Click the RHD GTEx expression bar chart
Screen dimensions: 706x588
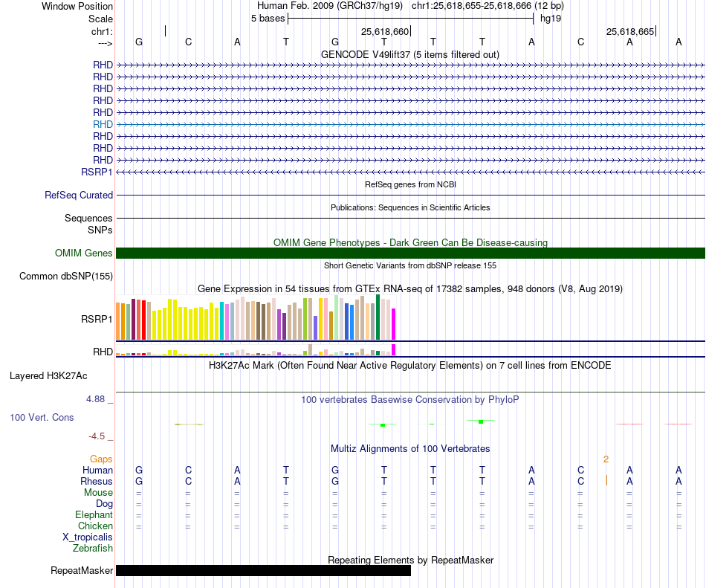click(256, 350)
